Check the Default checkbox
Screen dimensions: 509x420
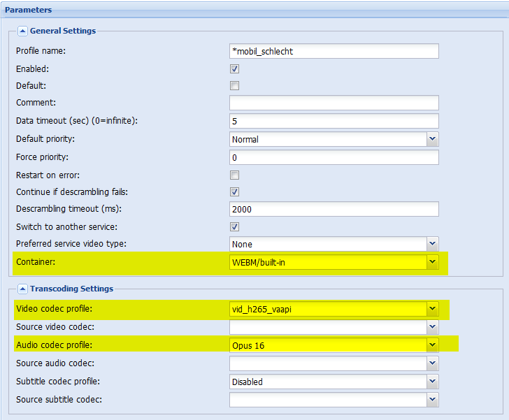pos(234,86)
